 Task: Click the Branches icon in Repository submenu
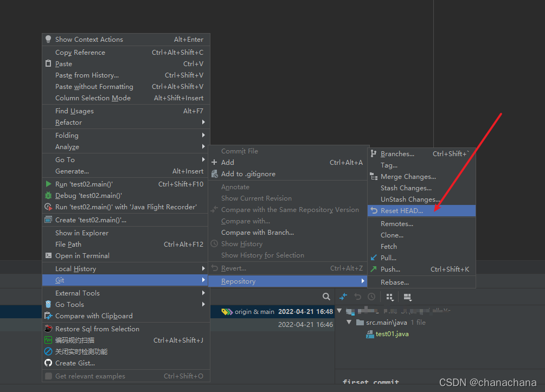374,153
